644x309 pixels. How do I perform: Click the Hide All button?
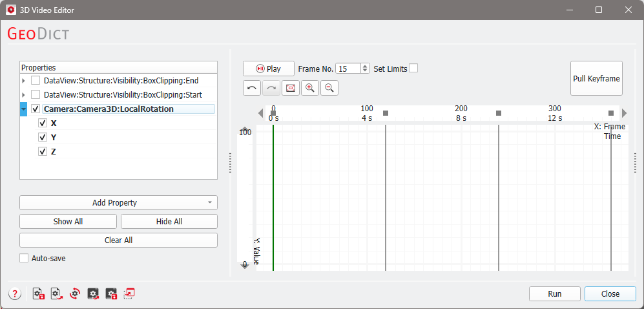(x=169, y=222)
